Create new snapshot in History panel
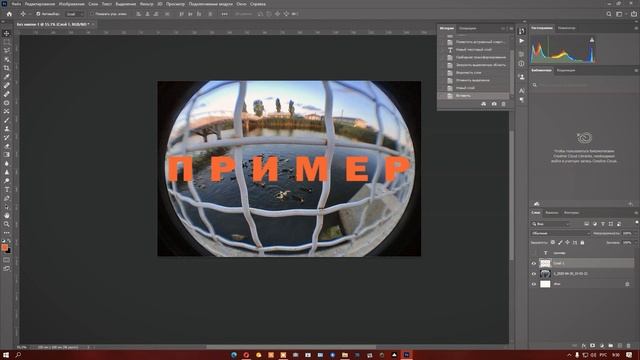Viewport: 640px width, 360px height. pyautogui.click(x=494, y=104)
